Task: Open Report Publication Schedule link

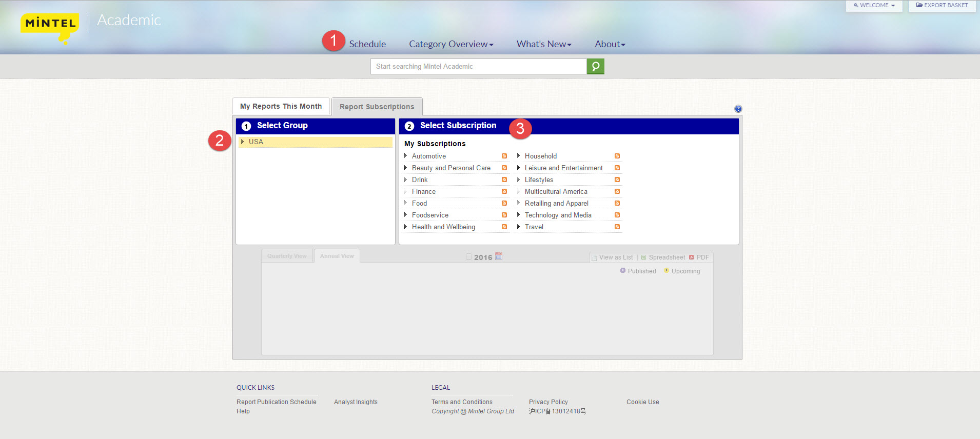Action: pyautogui.click(x=277, y=402)
